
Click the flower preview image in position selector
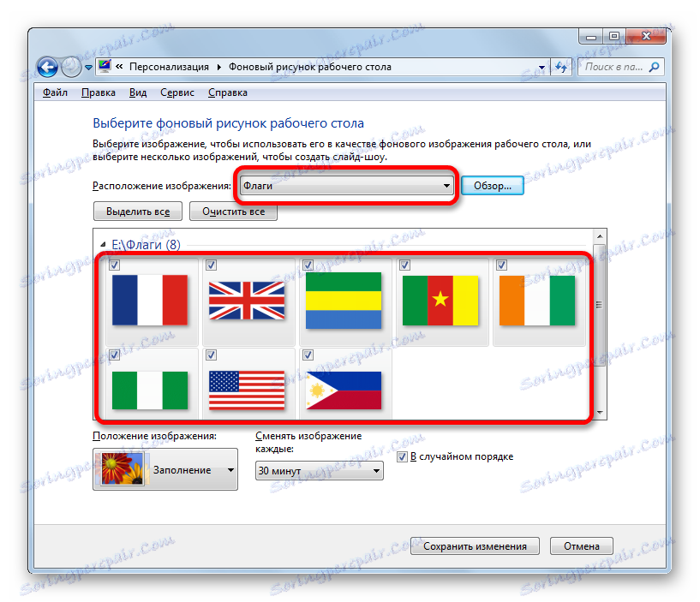pos(123,469)
